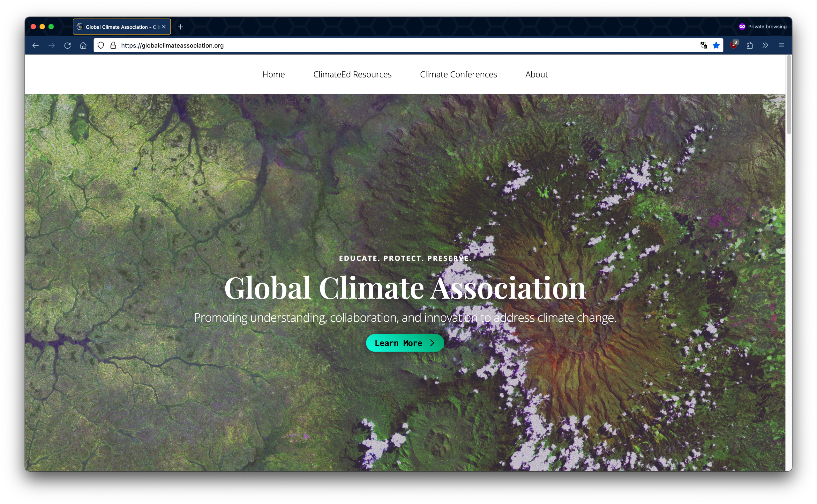Select the Global Climate Association tab
This screenshot has height=504, width=817.
coord(117,27)
